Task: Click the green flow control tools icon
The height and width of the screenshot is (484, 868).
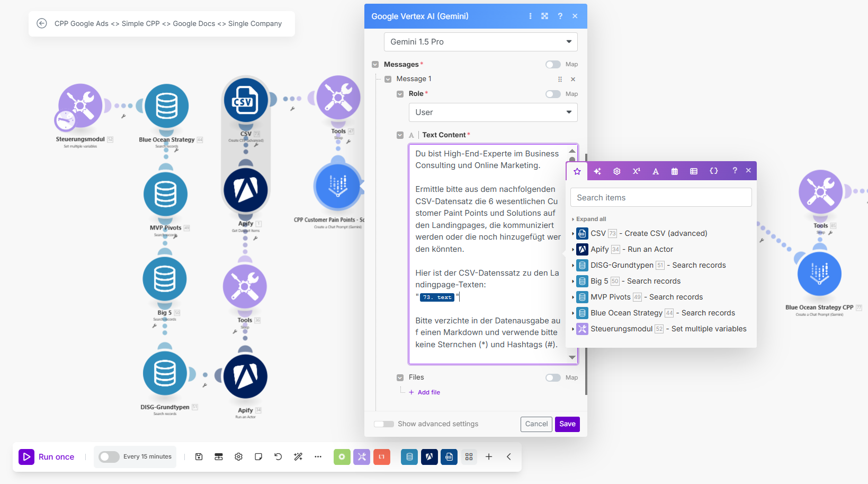Action: 342,456
